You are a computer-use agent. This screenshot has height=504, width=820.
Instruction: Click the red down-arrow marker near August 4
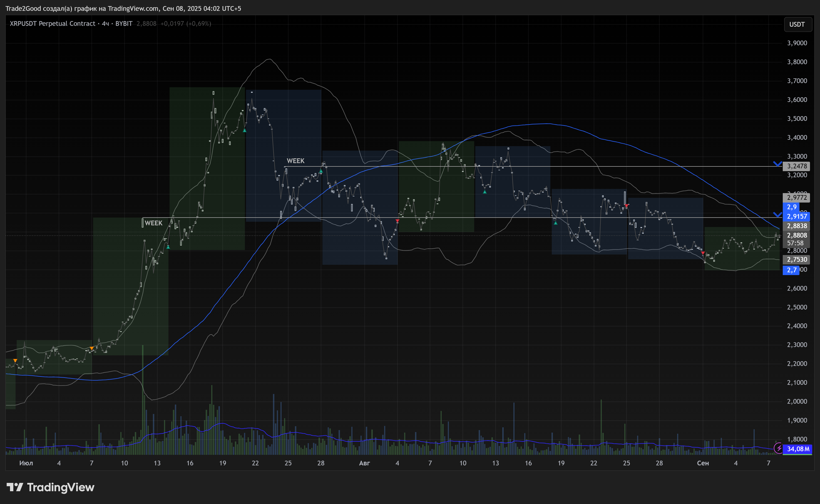397,221
